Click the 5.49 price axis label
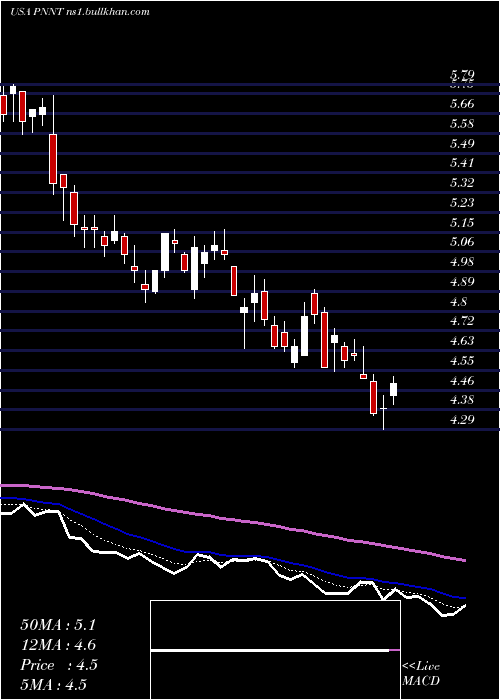500x700 pixels. click(x=462, y=144)
